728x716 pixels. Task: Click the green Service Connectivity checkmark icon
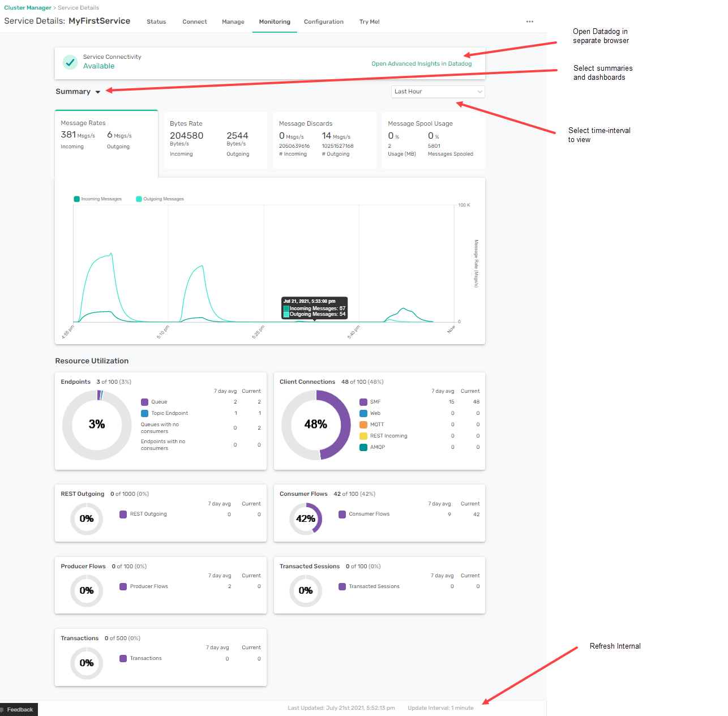click(x=70, y=62)
